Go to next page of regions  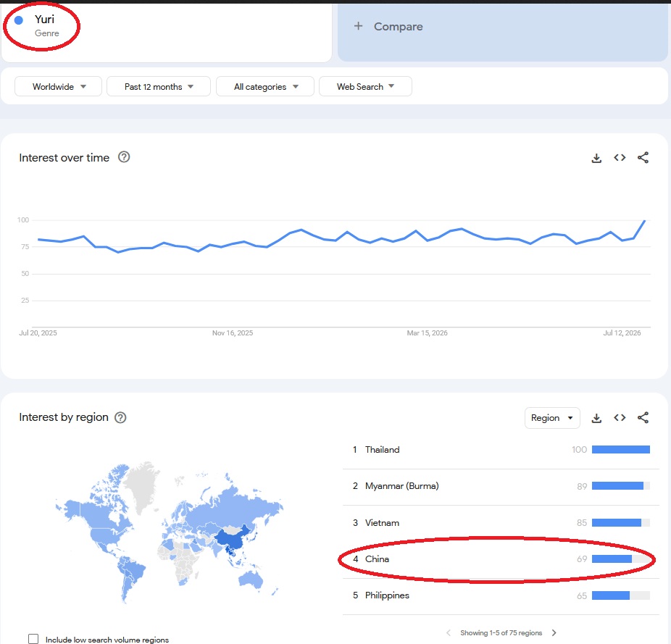pyautogui.click(x=554, y=632)
